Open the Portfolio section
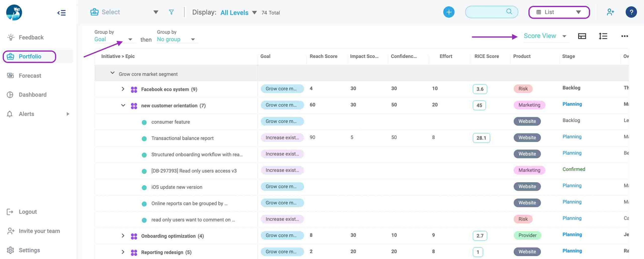The width and height of the screenshot is (644, 259). [x=29, y=57]
